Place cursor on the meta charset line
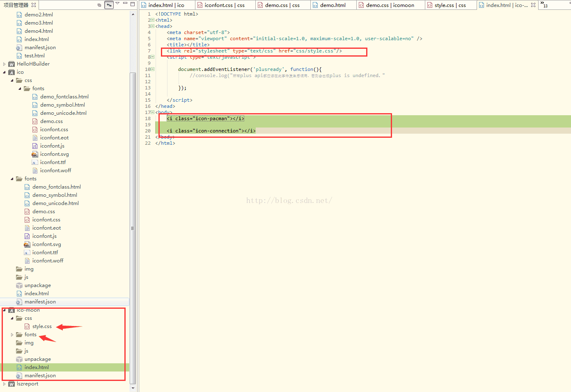 tap(198, 32)
